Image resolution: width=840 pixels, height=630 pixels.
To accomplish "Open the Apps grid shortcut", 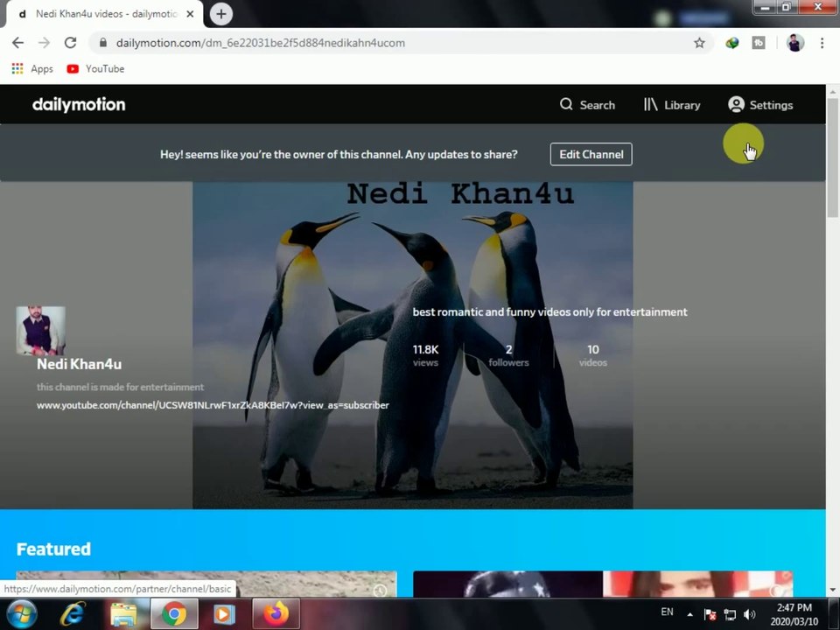I will [32, 68].
